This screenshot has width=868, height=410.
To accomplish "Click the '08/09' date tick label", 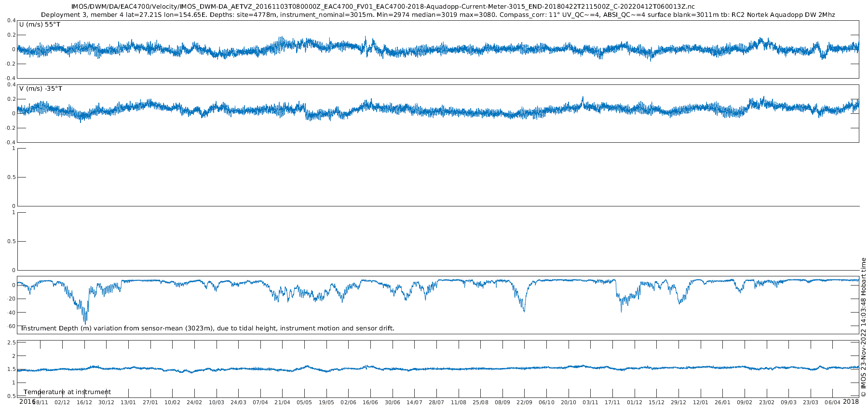I will [x=502, y=403].
